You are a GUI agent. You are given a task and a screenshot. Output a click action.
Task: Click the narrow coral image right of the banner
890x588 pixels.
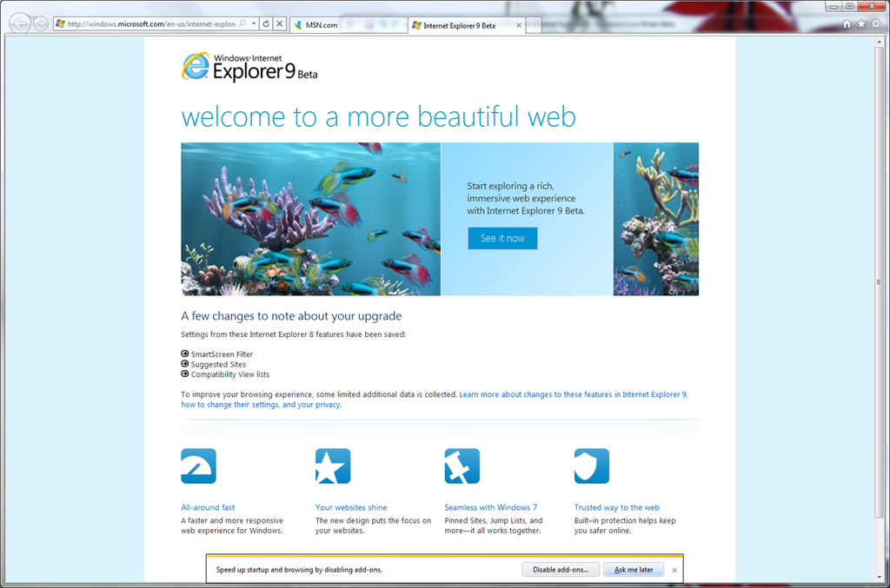pyautogui.click(x=656, y=219)
